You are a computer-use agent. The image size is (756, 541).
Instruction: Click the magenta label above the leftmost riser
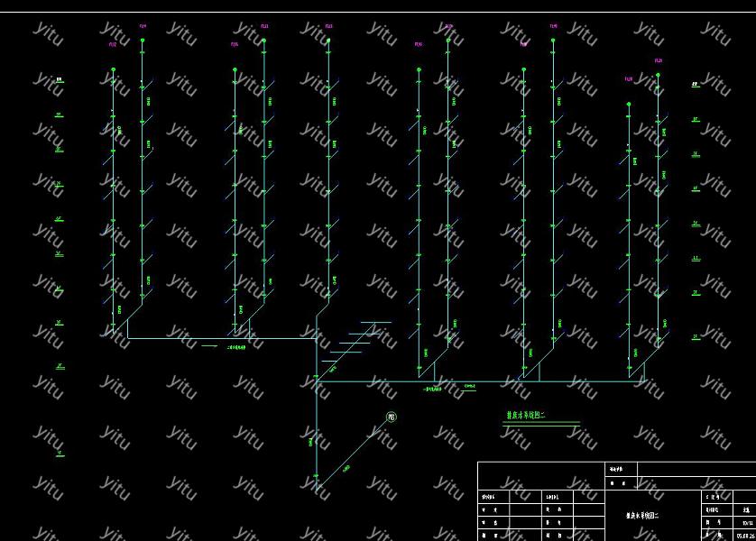point(113,45)
